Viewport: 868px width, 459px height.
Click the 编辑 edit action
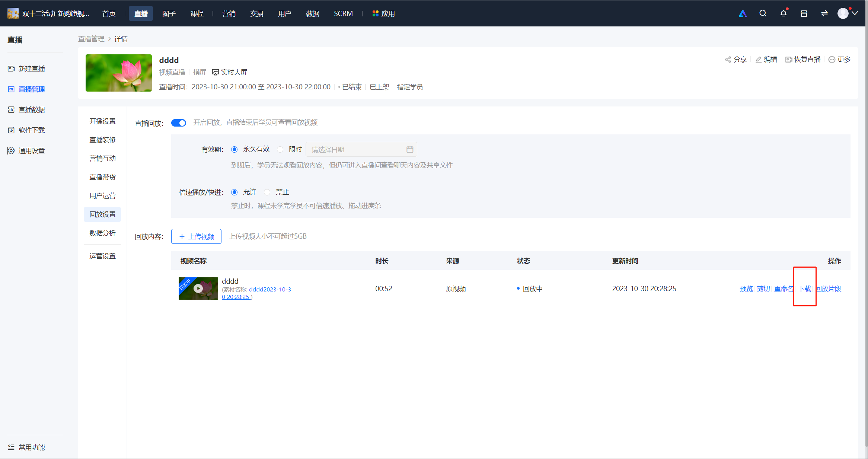click(x=766, y=60)
